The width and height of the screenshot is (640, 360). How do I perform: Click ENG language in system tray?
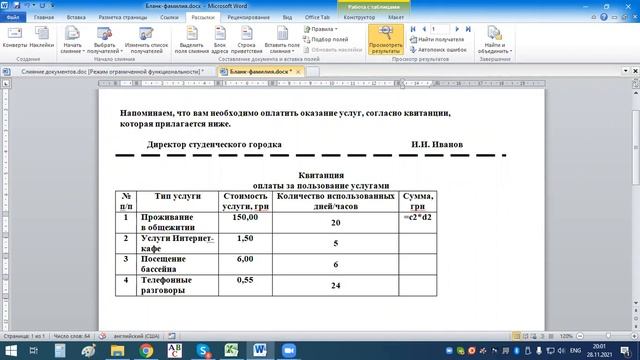576,351
